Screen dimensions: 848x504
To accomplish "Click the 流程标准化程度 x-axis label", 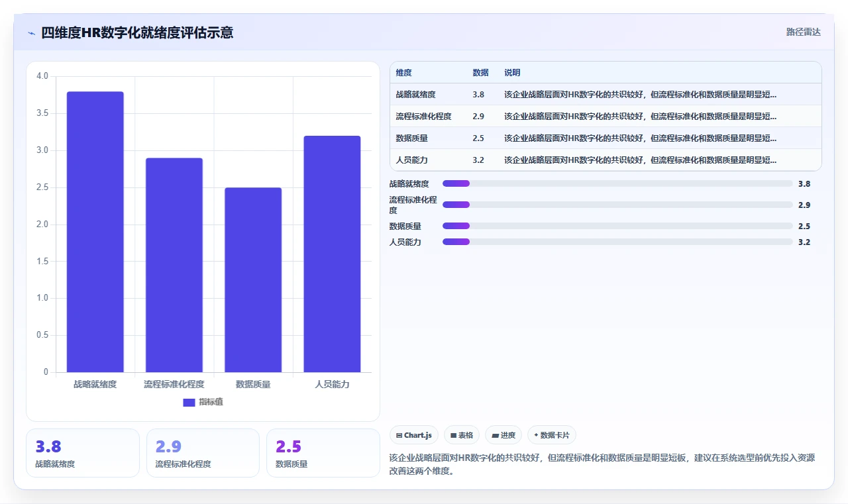I will pos(174,384).
